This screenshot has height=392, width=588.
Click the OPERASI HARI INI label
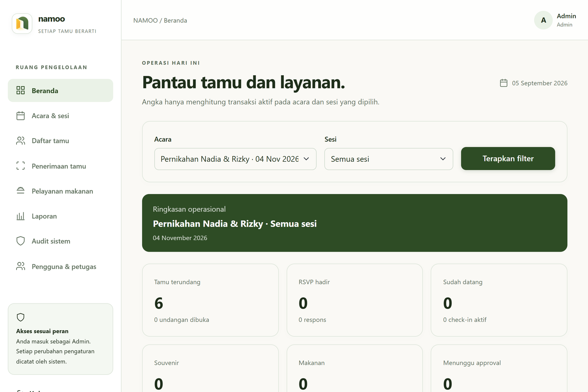[171, 63]
